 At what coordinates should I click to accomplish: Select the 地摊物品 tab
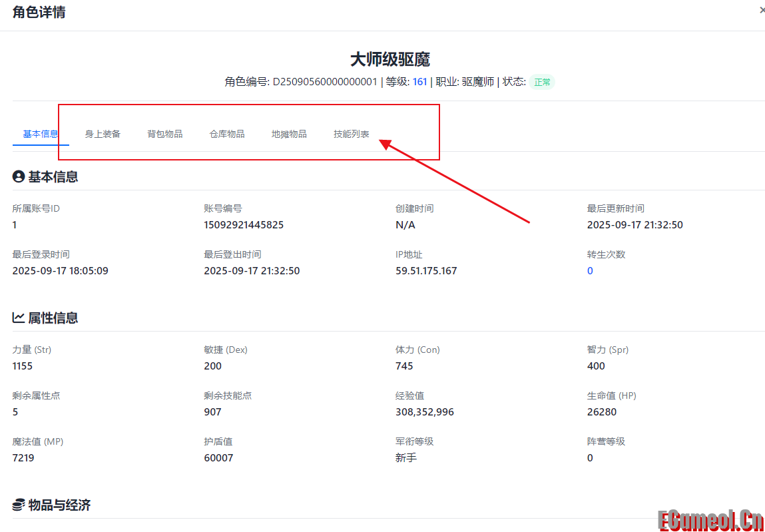[289, 133]
